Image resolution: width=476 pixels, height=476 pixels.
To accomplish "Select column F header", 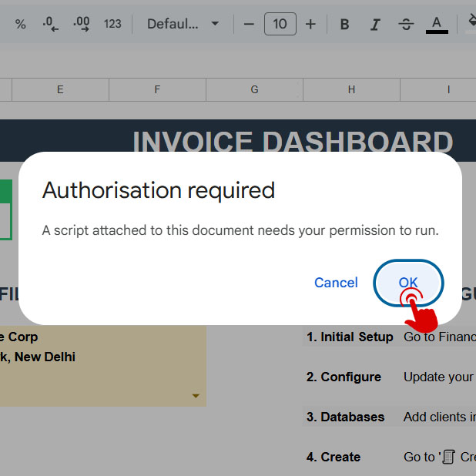I will [157, 89].
